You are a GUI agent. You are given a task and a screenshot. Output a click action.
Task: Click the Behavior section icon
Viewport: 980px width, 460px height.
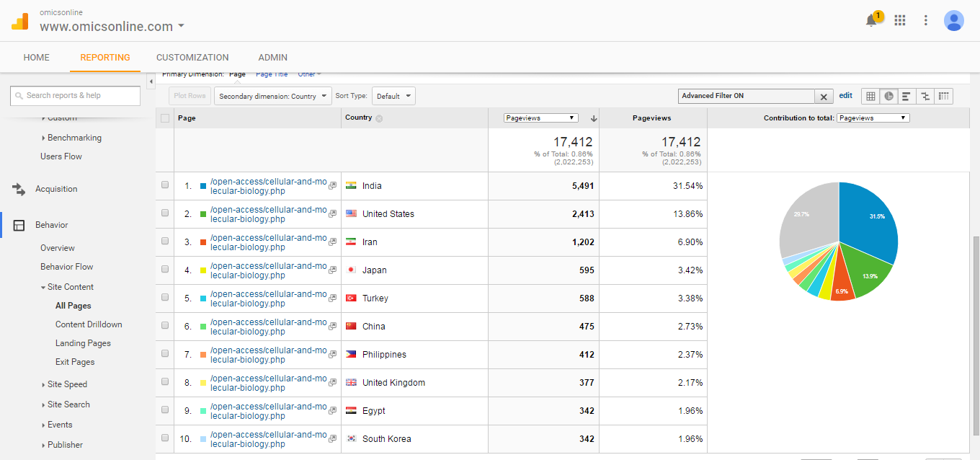click(x=19, y=225)
